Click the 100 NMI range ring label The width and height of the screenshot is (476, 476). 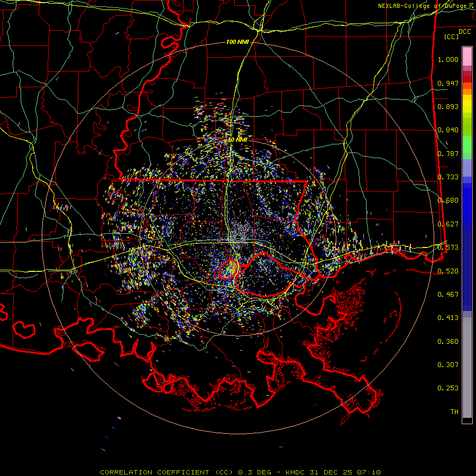tap(237, 42)
